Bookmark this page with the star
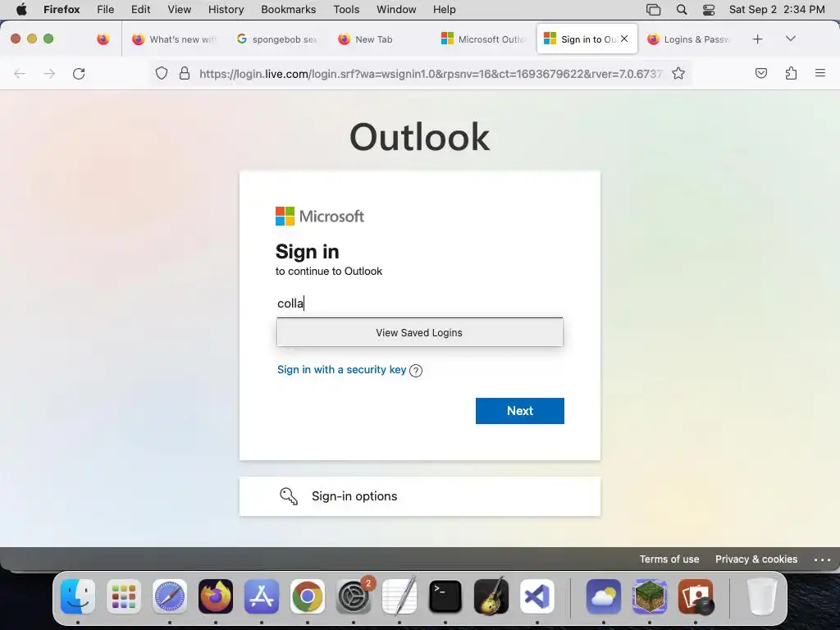The height and width of the screenshot is (630, 840). pos(678,73)
